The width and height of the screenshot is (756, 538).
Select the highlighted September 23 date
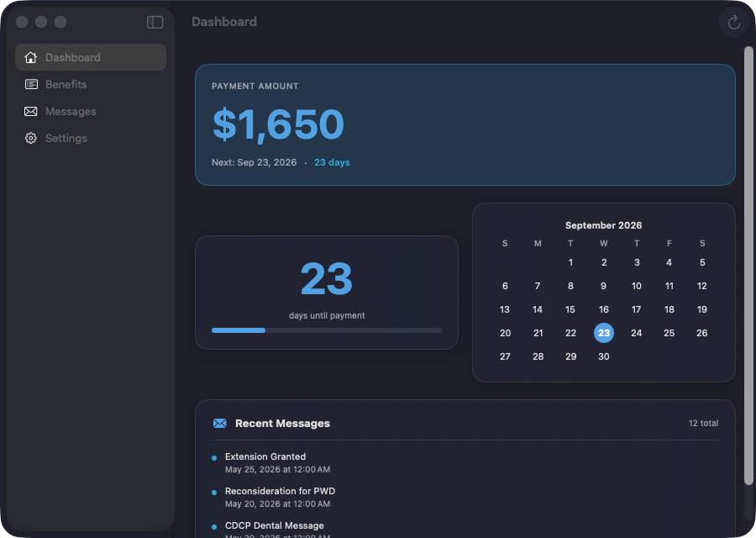pyautogui.click(x=604, y=333)
